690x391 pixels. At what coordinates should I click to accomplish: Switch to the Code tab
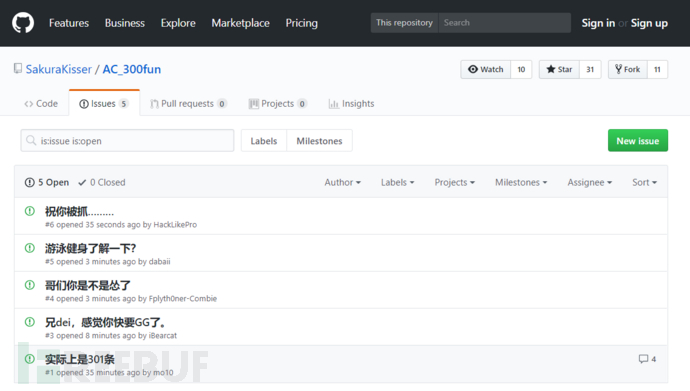[x=41, y=104]
